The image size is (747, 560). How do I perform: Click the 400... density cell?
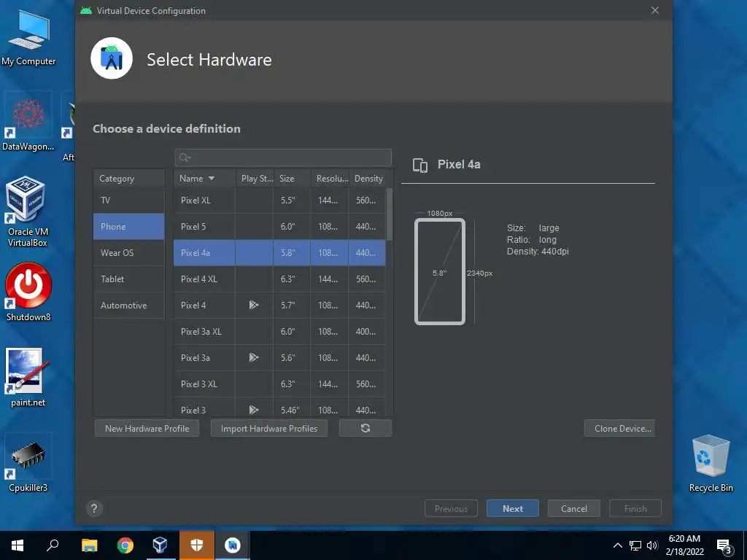pos(366,332)
